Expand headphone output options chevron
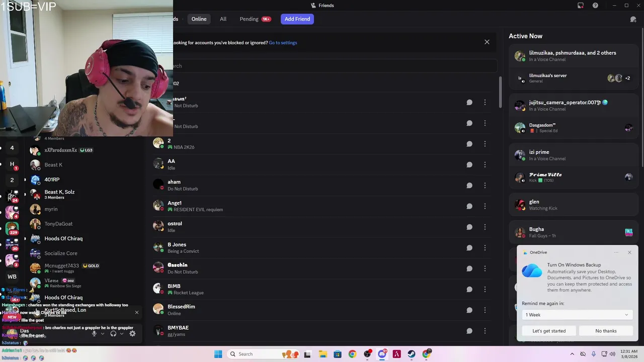Image resolution: width=644 pixels, height=362 pixels. pos(122,333)
